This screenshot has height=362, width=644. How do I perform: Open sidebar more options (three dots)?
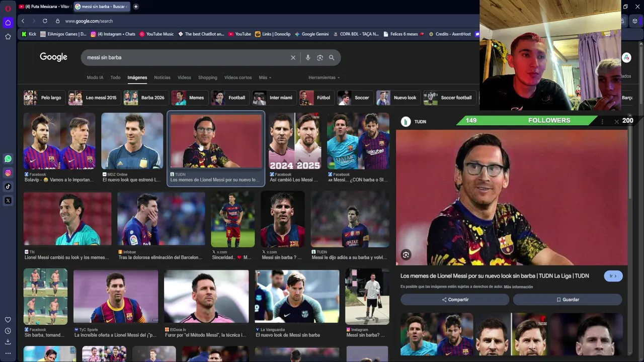[8, 353]
